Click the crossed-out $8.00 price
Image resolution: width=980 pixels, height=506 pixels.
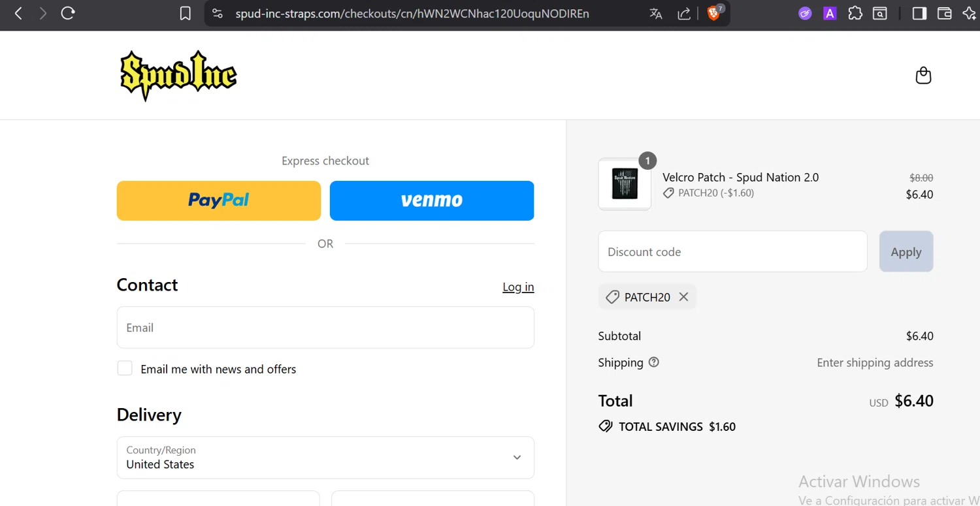click(921, 178)
